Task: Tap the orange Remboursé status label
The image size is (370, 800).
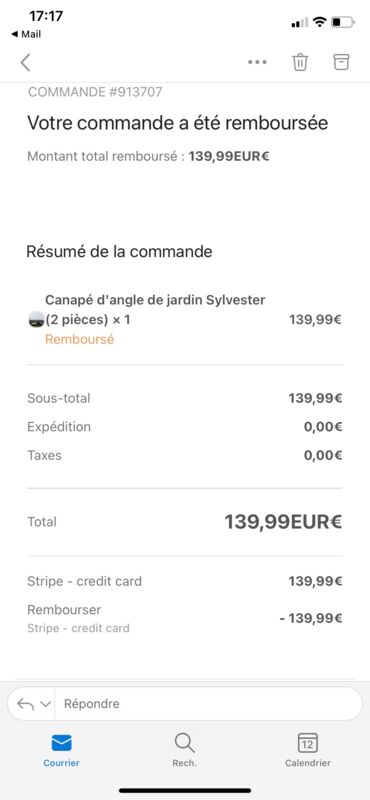Action: [x=80, y=339]
